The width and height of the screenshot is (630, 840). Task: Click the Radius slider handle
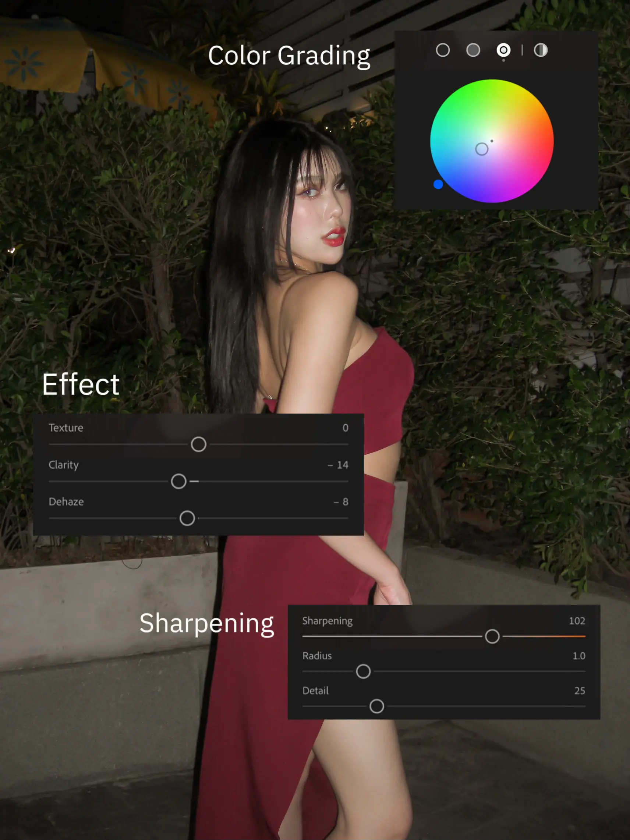[363, 671]
